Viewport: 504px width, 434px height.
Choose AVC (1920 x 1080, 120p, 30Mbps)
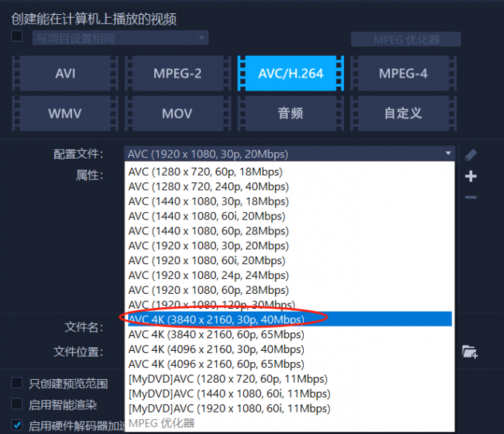(x=290, y=305)
